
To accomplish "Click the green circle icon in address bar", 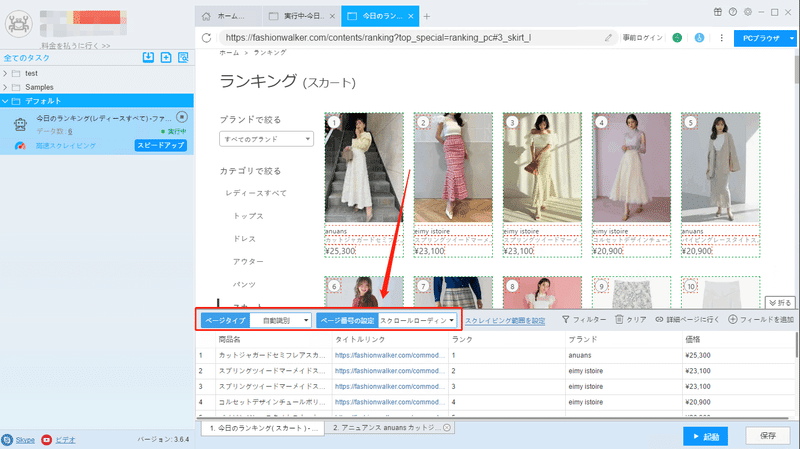I will point(677,38).
